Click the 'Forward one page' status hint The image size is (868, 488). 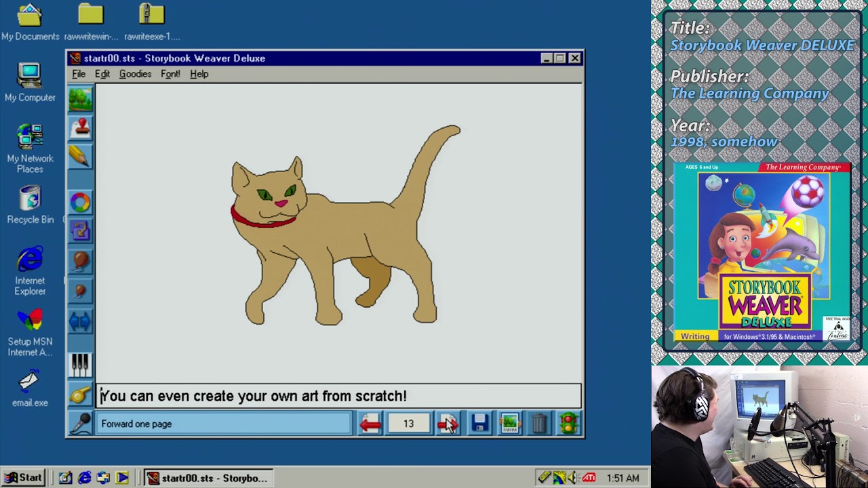136,424
